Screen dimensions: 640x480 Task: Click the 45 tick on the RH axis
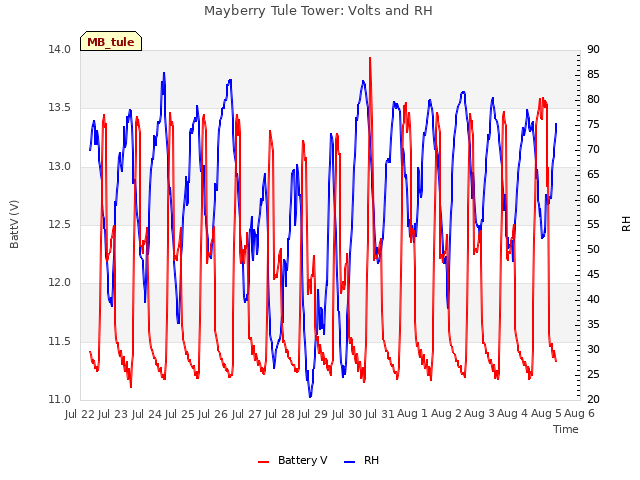click(x=593, y=274)
